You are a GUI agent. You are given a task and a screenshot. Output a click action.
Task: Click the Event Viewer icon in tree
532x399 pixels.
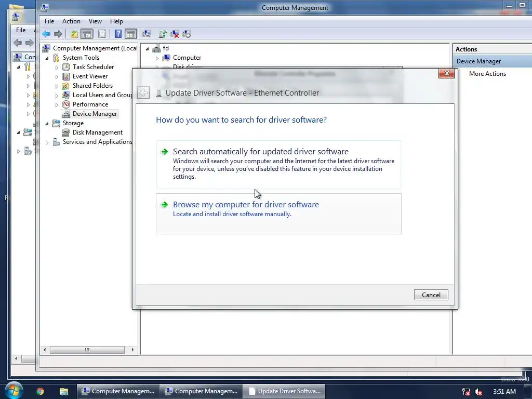66,76
